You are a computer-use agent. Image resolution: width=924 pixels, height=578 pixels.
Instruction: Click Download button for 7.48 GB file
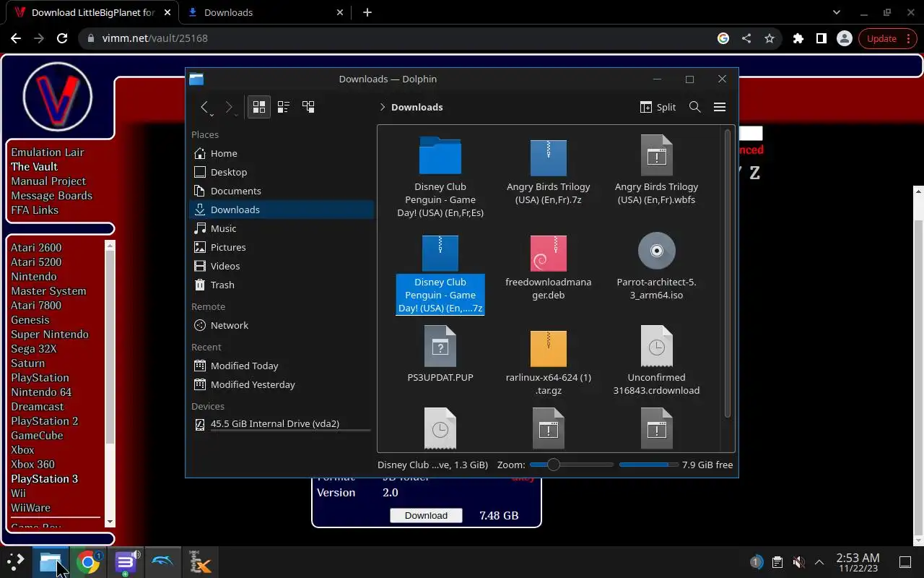[426, 515]
